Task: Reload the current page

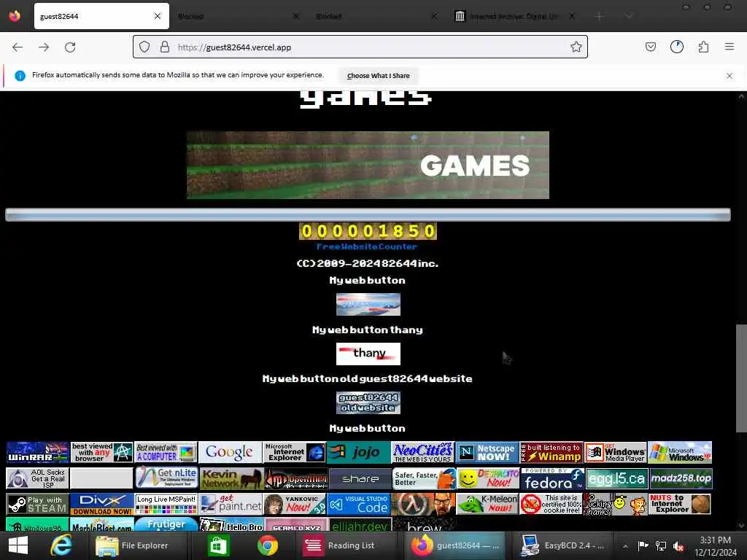Action: click(70, 47)
